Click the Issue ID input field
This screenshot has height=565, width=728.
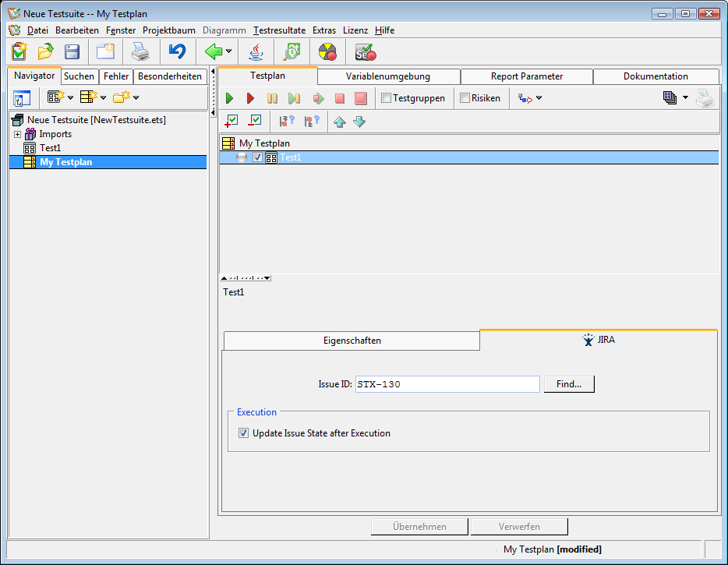[447, 384]
